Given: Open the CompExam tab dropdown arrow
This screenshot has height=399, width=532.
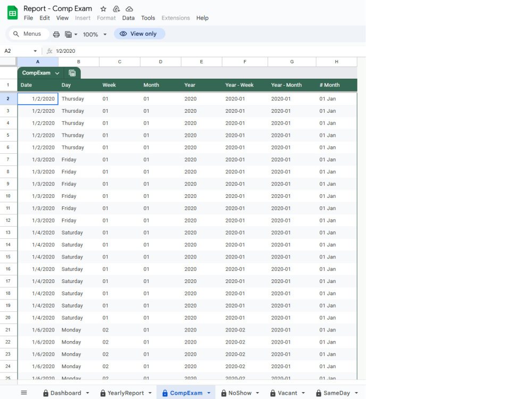Looking at the screenshot, I should [x=209, y=393].
